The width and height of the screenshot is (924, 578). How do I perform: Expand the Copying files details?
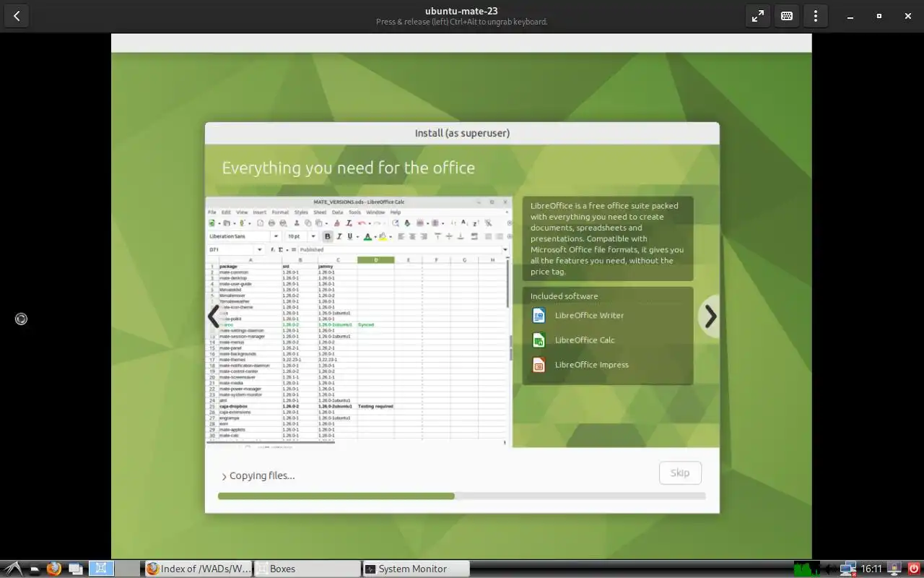click(258, 475)
